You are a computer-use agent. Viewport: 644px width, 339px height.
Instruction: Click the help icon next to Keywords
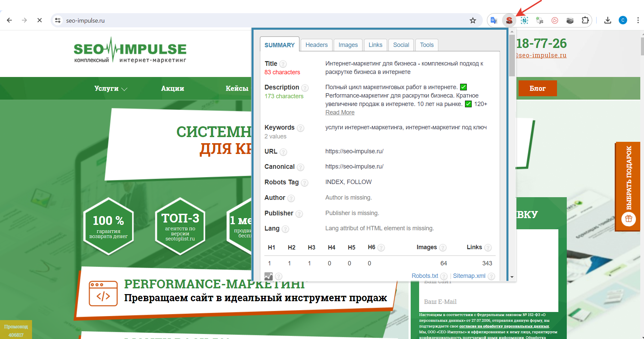pos(300,128)
